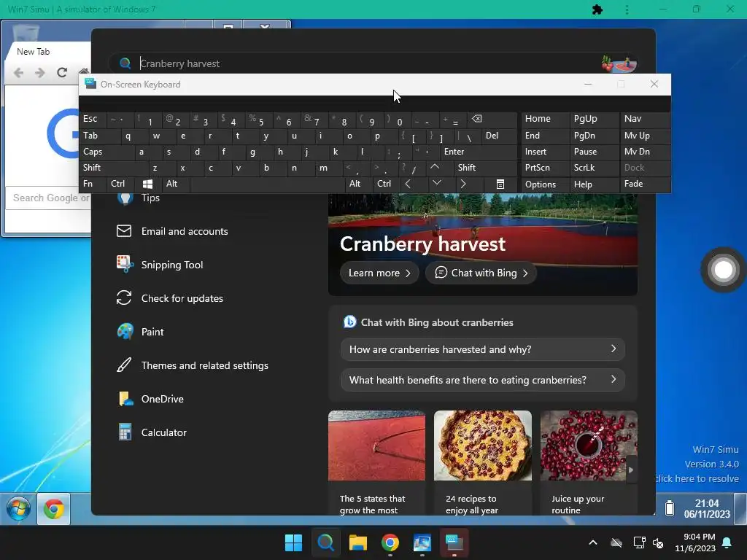Image resolution: width=747 pixels, height=560 pixels.
Task: Open File Explorer from the taskbar
Action: (x=357, y=542)
